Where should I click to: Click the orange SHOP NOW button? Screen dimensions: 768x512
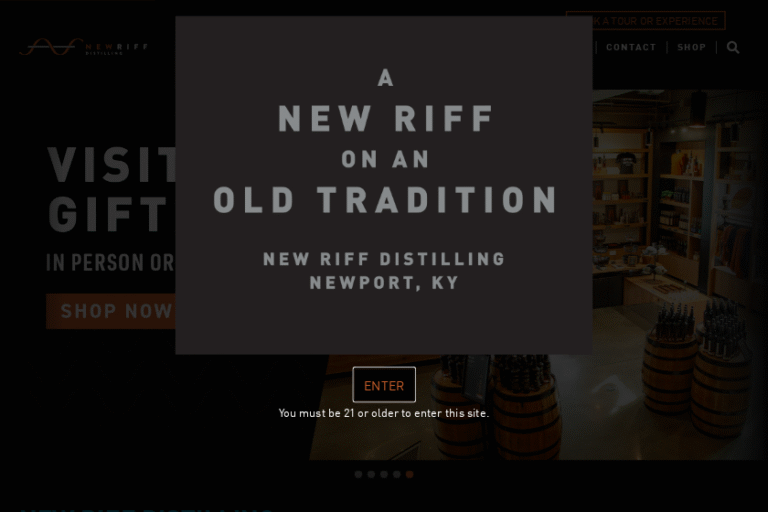[111, 311]
